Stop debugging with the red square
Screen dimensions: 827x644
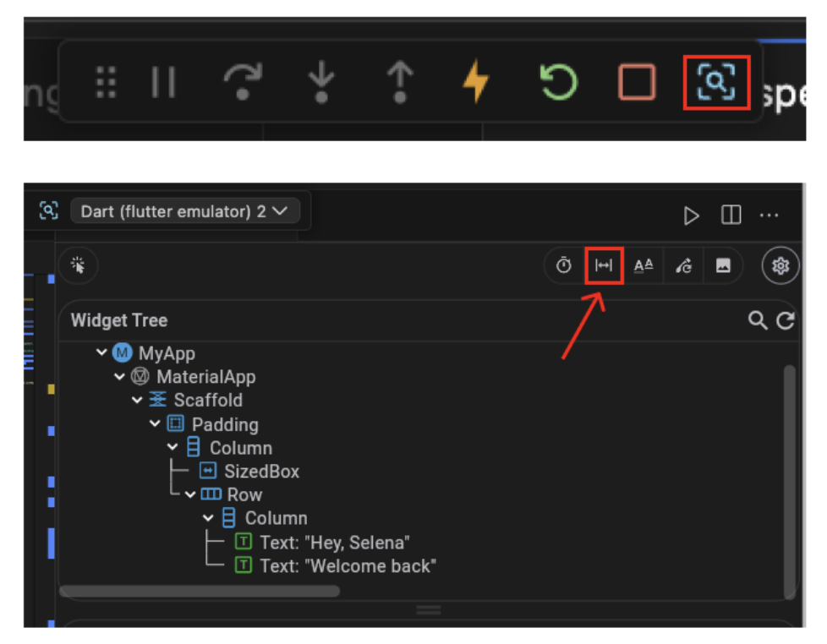point(637,82)
